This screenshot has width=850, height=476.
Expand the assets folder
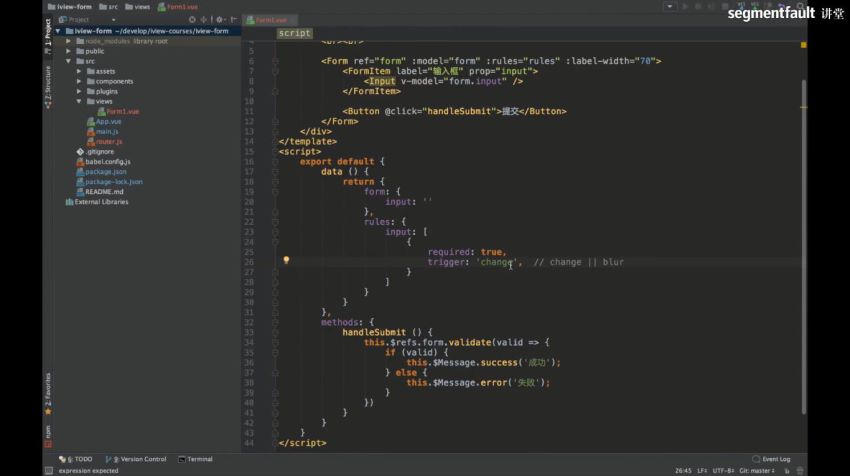point(79,71)
